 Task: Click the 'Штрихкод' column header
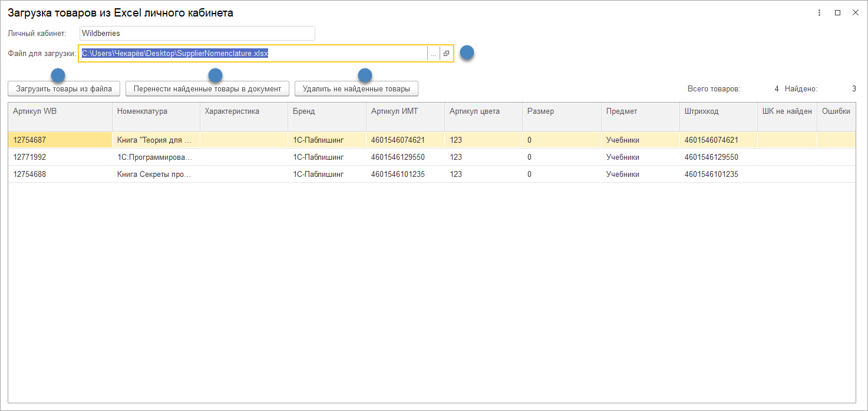718,111
